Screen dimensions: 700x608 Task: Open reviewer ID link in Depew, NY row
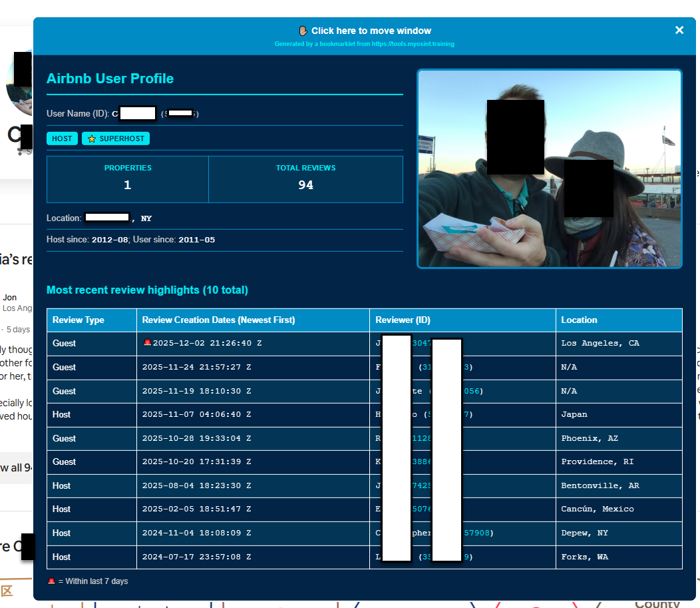[x=476, y=533]
